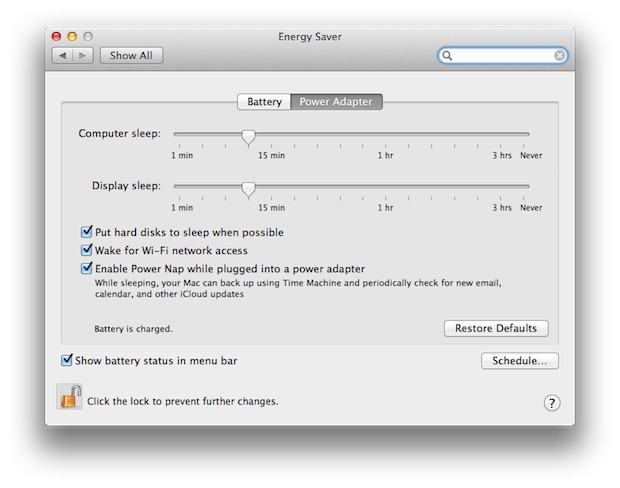Select the Power Adapter tab
Image resolution: width=620 pixels, height=488 pixels.
tap(336, 102)
